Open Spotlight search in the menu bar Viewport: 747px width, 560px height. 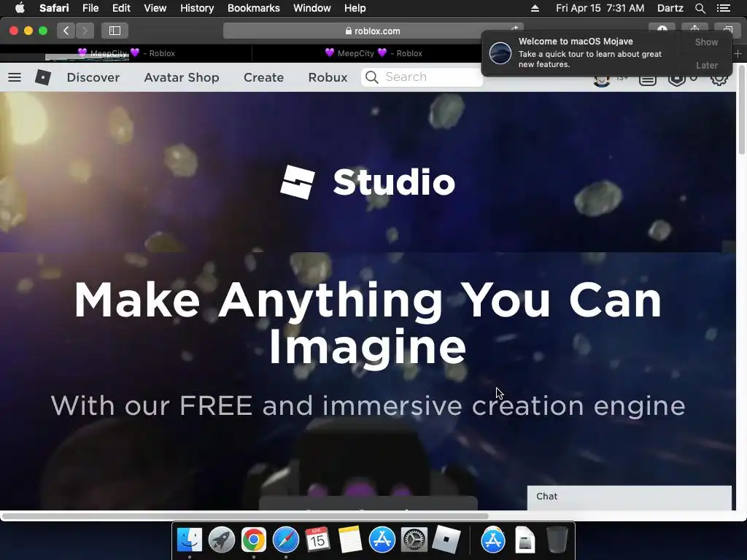click(x=700, y=8)
